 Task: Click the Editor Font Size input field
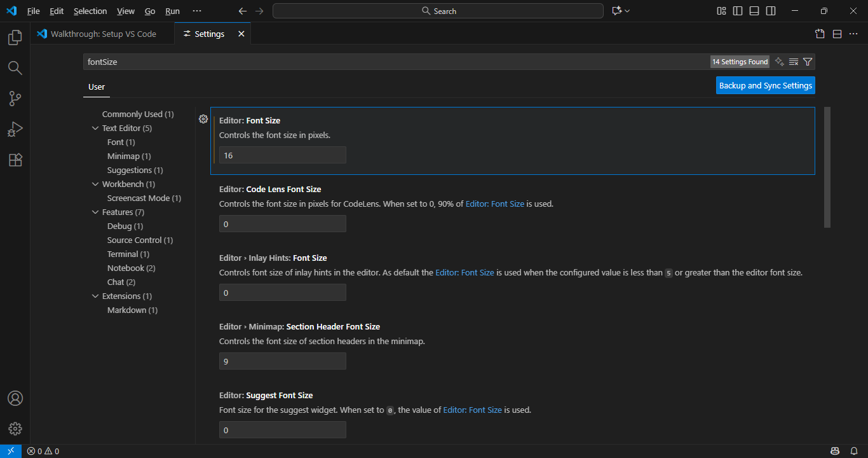[x=282, y=155]
